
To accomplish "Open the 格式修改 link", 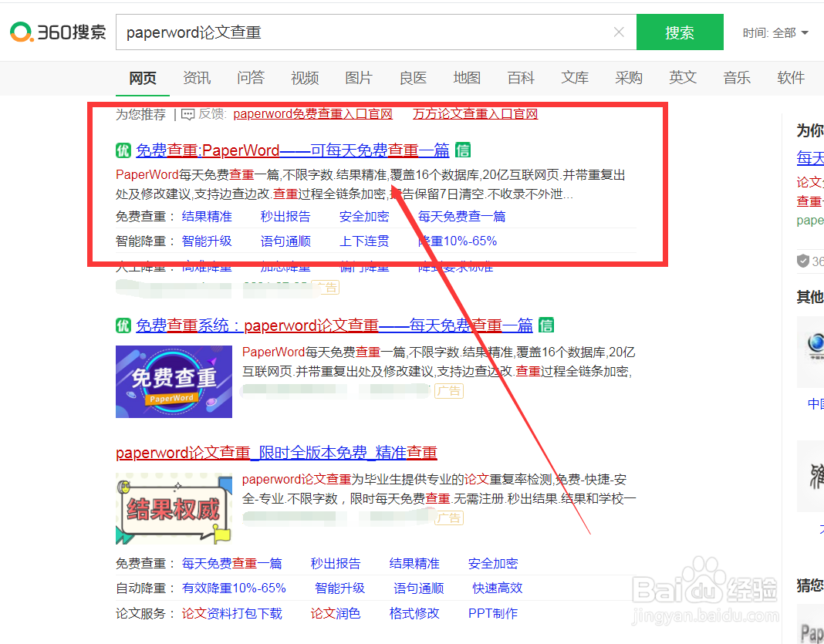I will (414, 613).
